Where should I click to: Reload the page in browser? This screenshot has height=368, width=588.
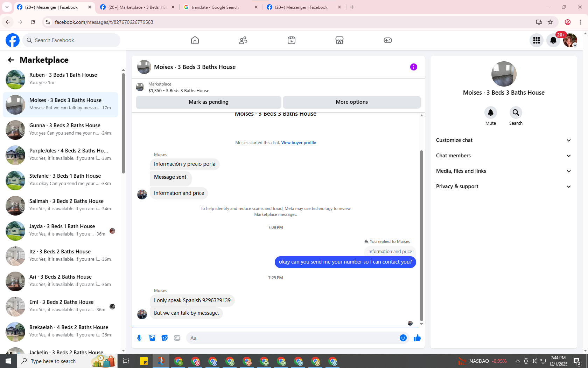(x=33, y=22)
